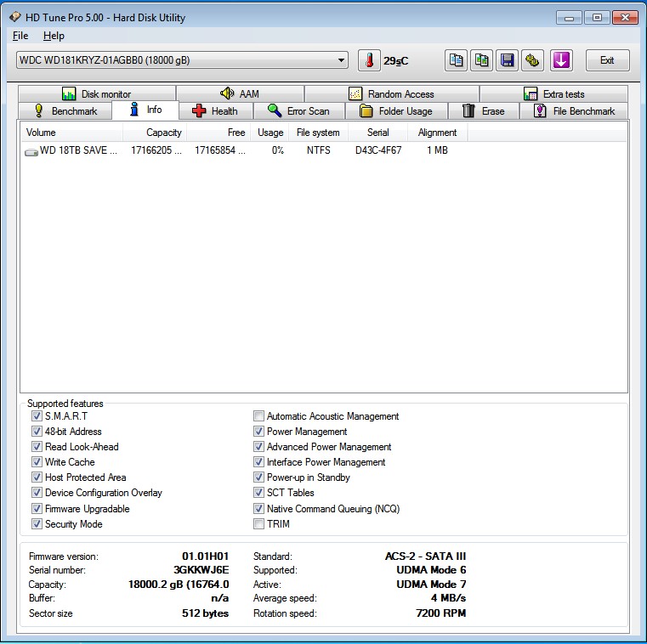Viewport: 647px width, 644px height.
Task: Toggle the Read Look-Ahead checkbox
Action: (37, 447)
